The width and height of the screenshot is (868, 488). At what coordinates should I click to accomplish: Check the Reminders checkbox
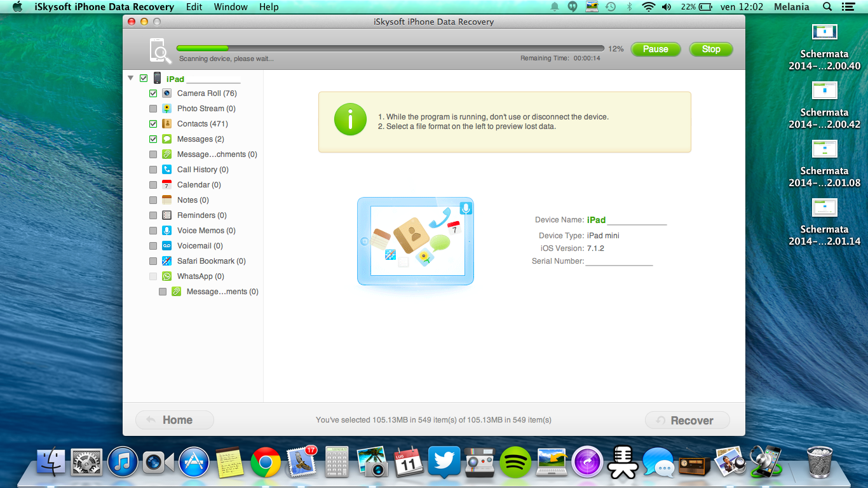click(x=153, y=215)
